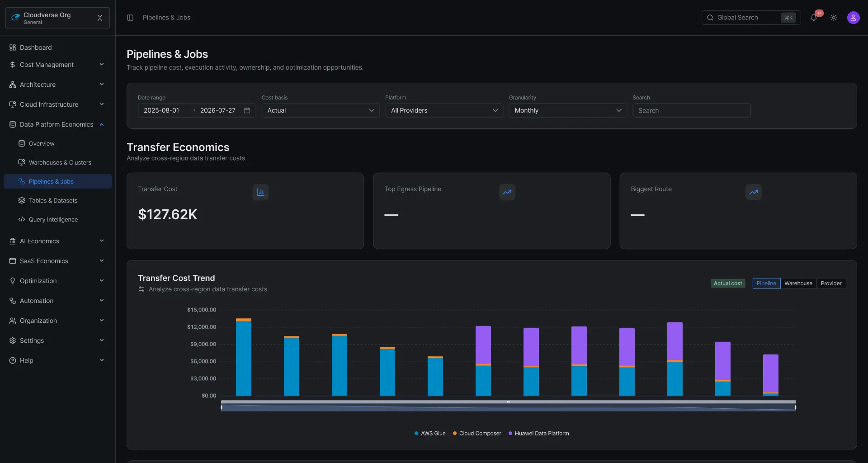Click the Optimization lightbulb icon

click(13, 281)
